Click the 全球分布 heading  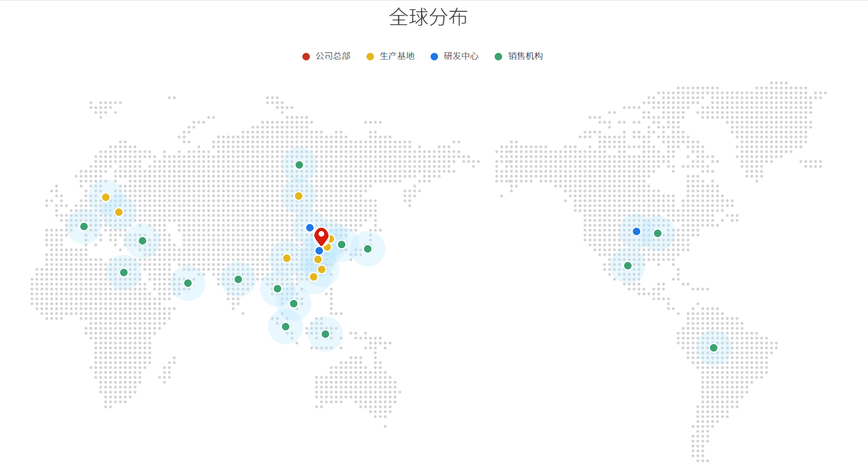[x=428, y=17]
